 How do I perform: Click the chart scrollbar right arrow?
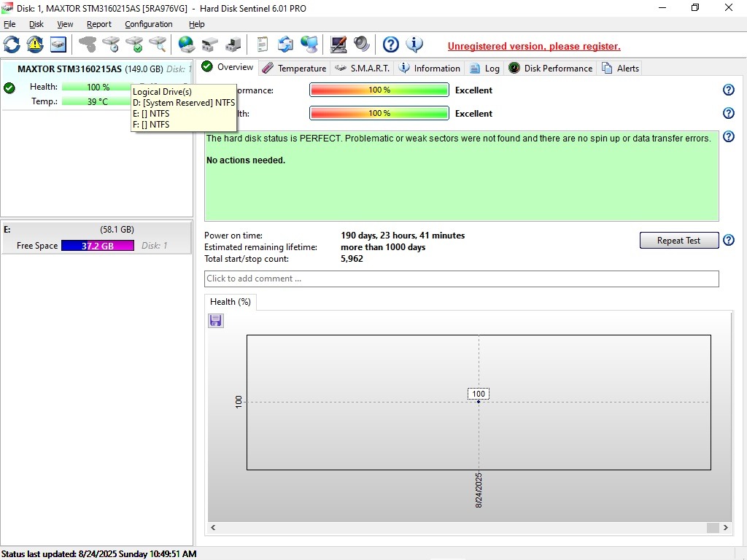click(726, 527)
